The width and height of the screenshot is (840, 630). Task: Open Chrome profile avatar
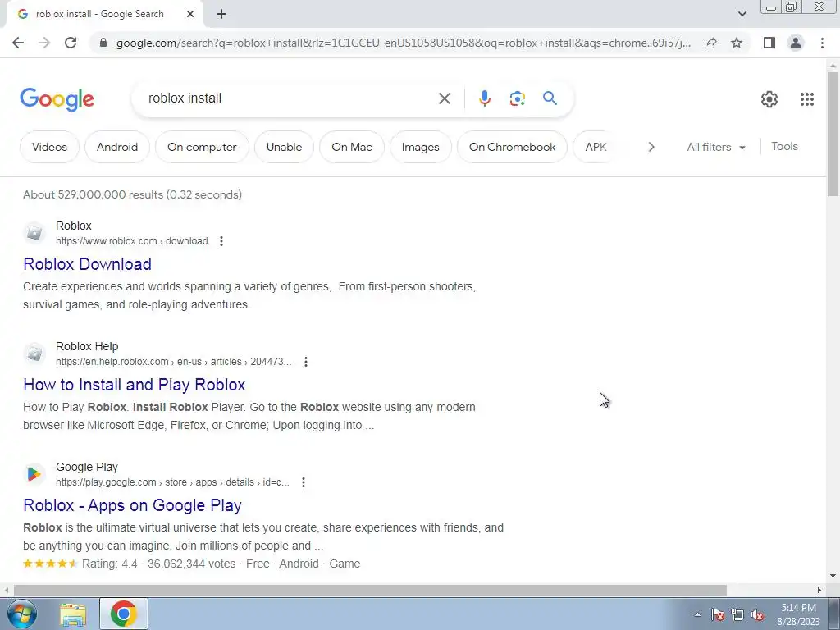click(796, 43)
